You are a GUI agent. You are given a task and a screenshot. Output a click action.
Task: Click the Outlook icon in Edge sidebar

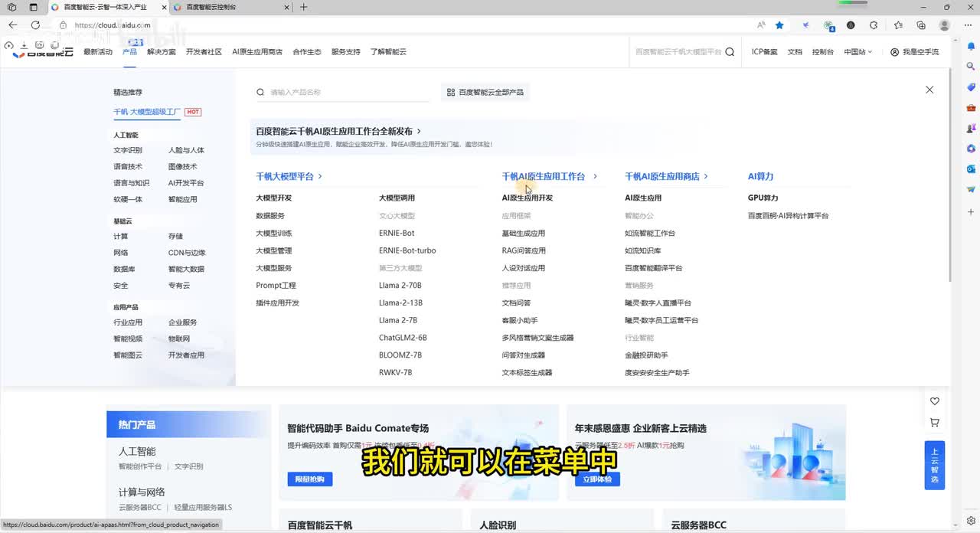click(971, 168)
